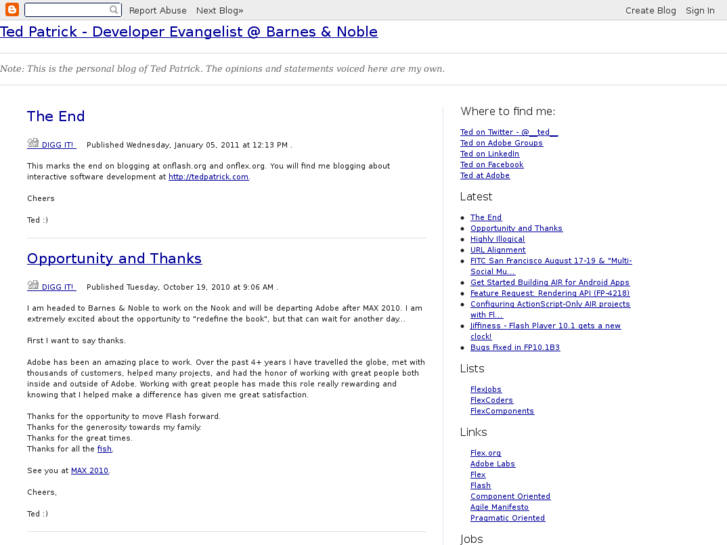
Task: Open URL Alignment in Latest list
Action: point(498,250)
